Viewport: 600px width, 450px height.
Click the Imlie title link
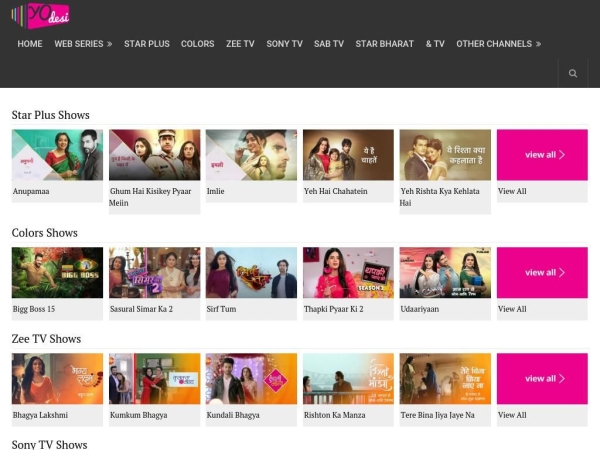pyautogui.click(x=215, y=191)
